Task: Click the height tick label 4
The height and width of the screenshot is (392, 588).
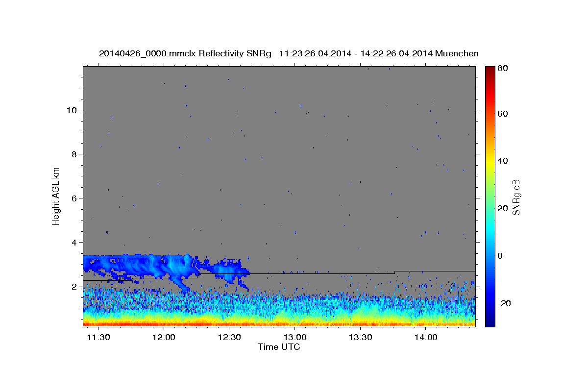Action: (74, 242)
